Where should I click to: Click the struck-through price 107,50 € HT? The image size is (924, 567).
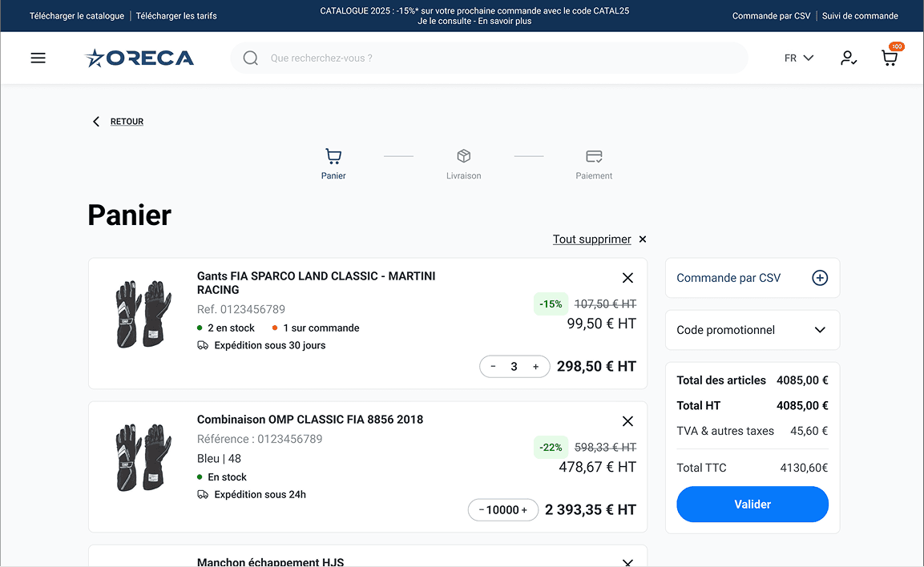point(605,304)
